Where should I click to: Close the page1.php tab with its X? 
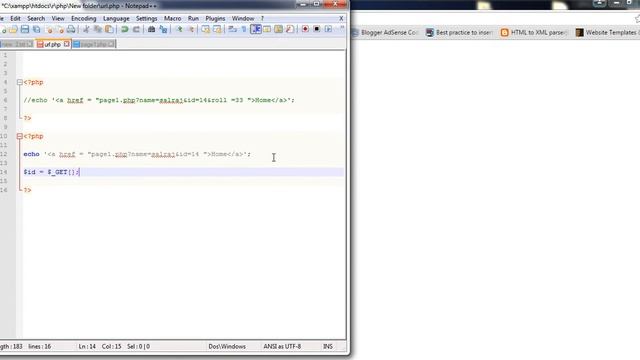tap(111, 44)
